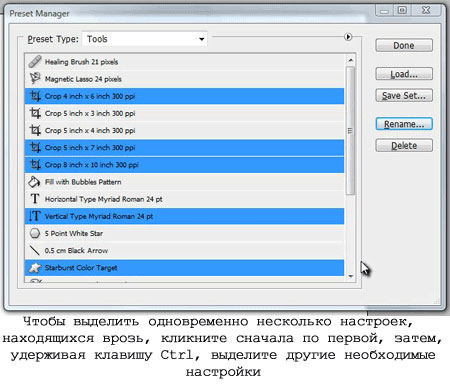Click the Delete button
This screenshot has width=450, height=385.
pos(404,146)
